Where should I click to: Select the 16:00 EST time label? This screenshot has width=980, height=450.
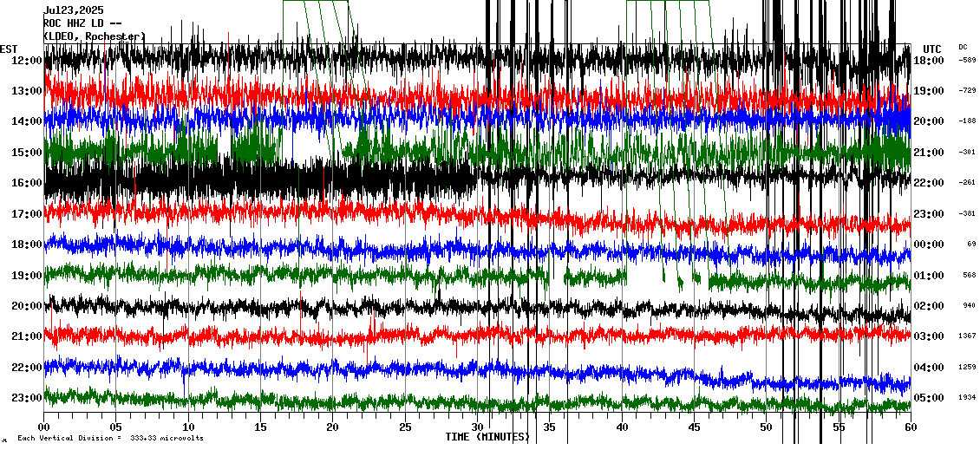coord(26,182)
